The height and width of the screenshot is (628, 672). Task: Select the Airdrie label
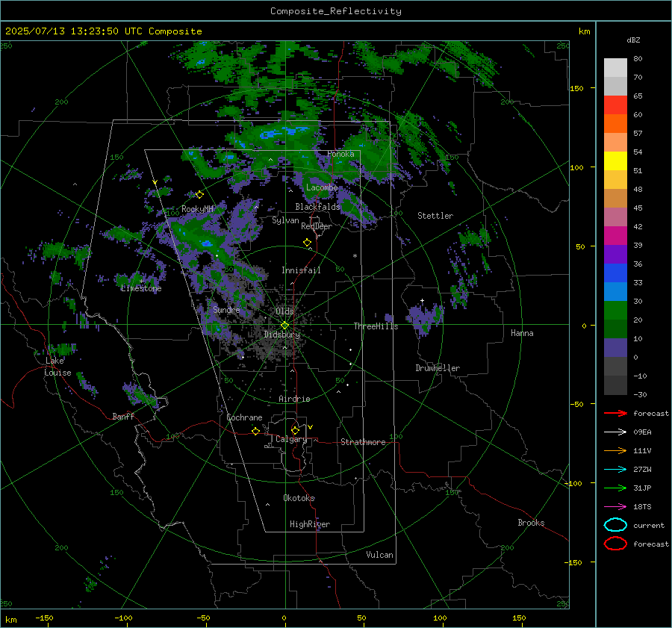click(294, 399)
